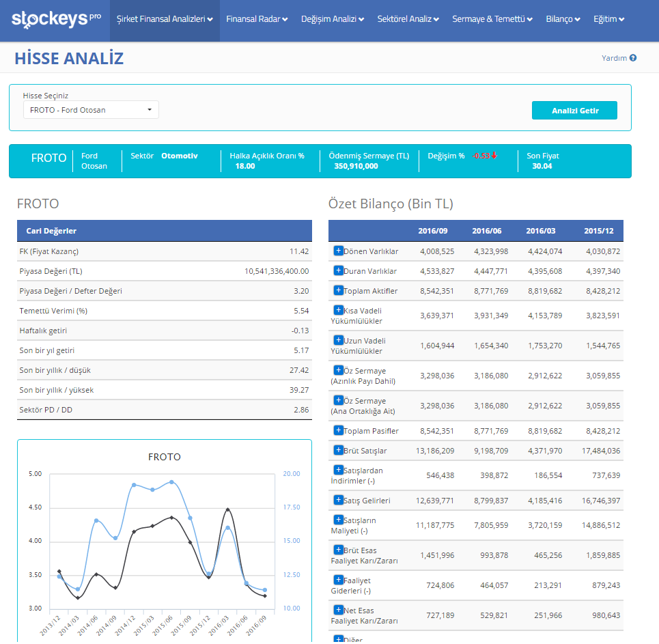The height and width of the screenshot is (644, 659).
Task: Click the Son Fiyat value 30.04
Action: coord(542,166)
